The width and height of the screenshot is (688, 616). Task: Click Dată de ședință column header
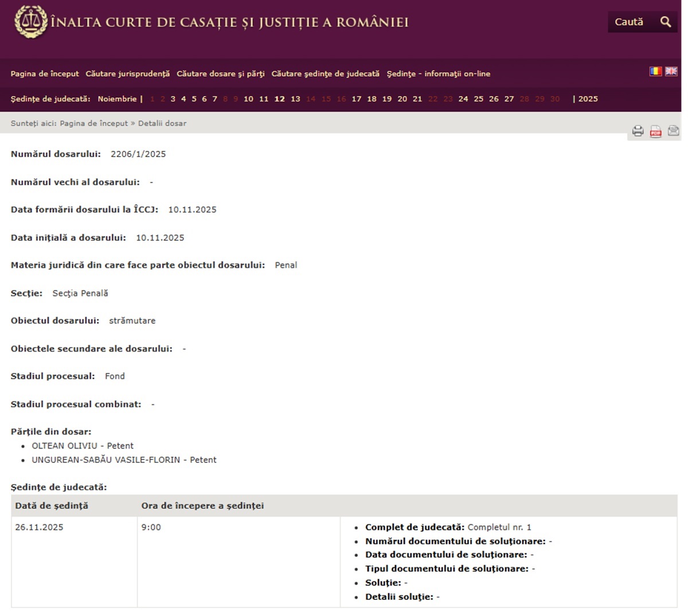pyautogui.click(x=52, y=506)
